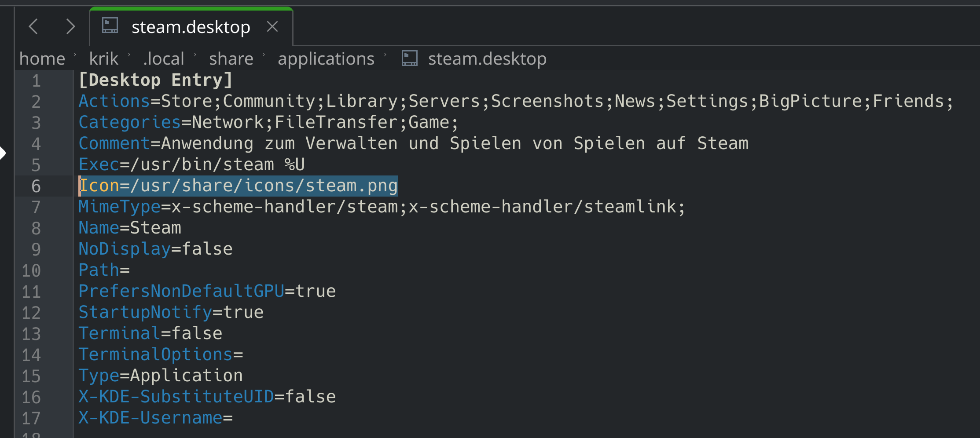
Task: Click the word Verwalten in Comment
Action: [x=352, y=144]
